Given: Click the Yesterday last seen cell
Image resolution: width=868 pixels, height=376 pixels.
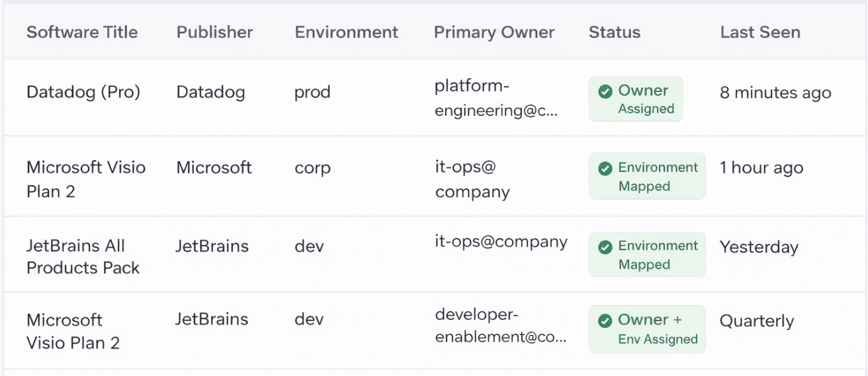Looking at the screenshot, I should (x=759, y=248).
